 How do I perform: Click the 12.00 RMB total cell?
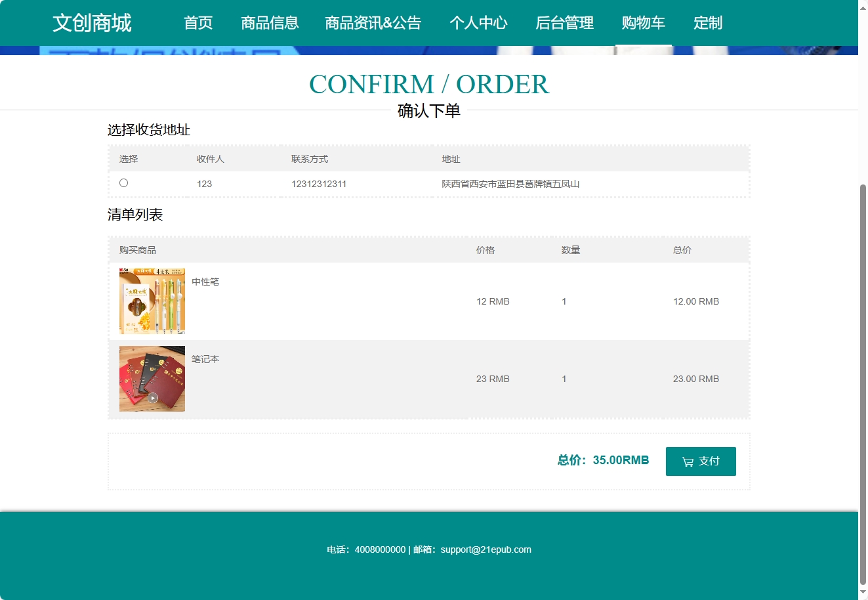[696, 301]
